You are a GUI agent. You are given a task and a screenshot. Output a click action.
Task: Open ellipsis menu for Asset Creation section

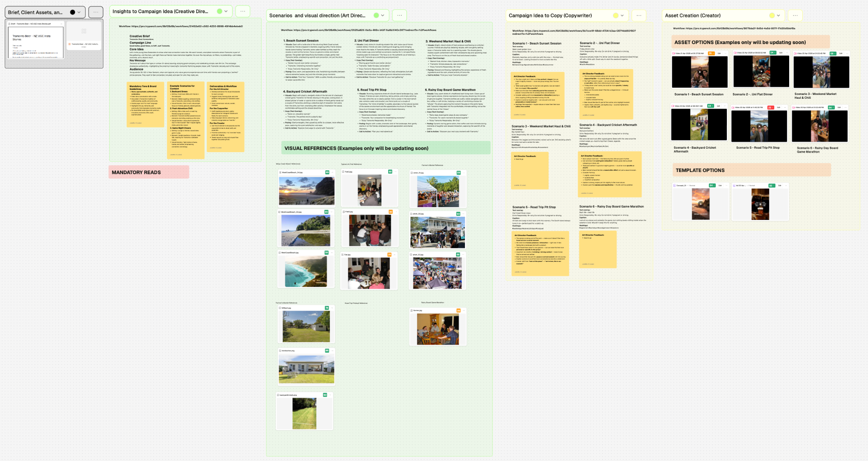pyautogui.click(x=795, y=16)
